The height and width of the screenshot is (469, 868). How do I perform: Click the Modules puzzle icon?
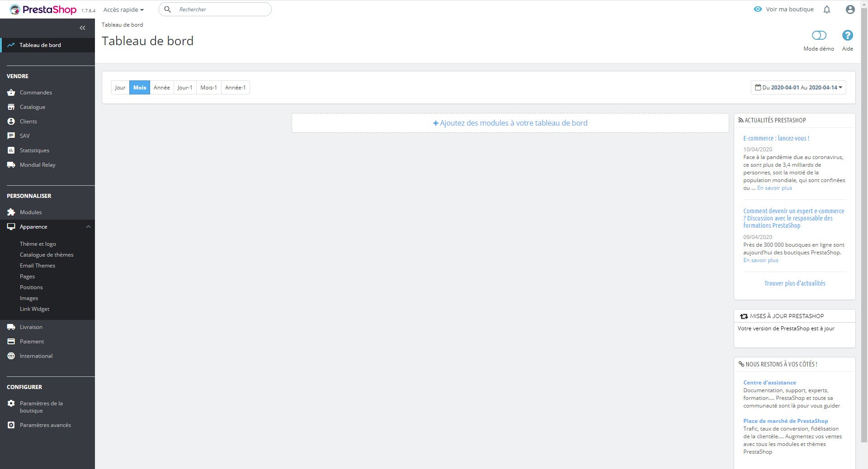pos(11,212)
